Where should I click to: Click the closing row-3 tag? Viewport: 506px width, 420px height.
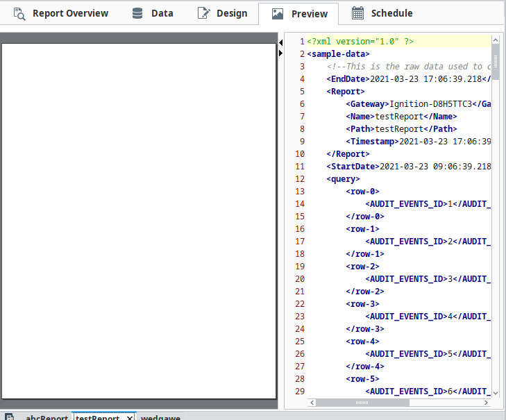point(365,328)
